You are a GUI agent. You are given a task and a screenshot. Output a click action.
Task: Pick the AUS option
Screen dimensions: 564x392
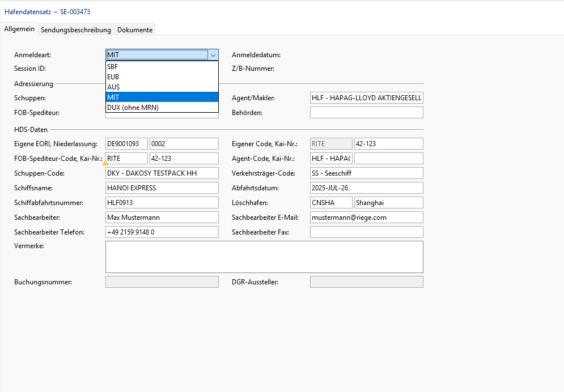point(162,87)
